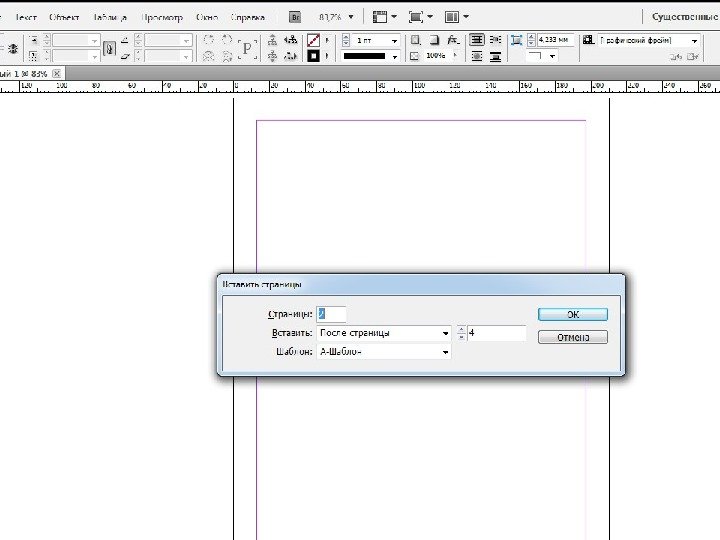Open the screen mode icon menu
Viewport: 720px width, 540px height.
click(420, 17)
